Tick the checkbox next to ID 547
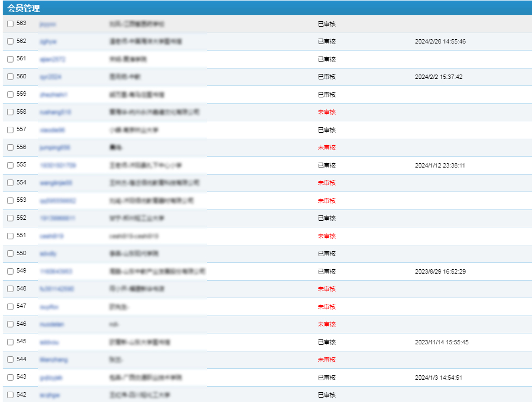Image resolution: width=532 pixels, height=402 pixels. [10, 307]
